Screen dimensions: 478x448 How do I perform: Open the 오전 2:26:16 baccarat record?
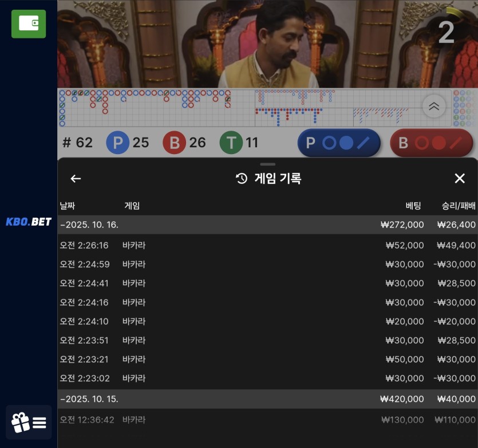point(267,245)
